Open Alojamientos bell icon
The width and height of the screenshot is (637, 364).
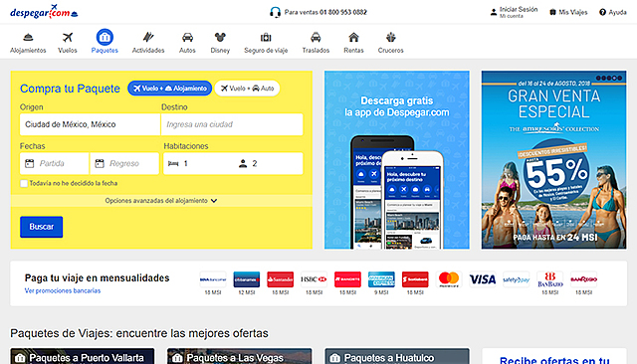coord(28,38)
